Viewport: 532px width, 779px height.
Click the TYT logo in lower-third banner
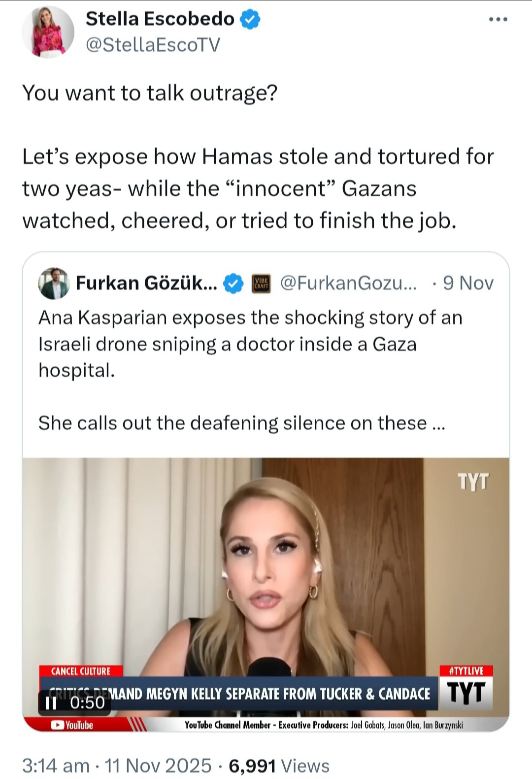point(465,693)
